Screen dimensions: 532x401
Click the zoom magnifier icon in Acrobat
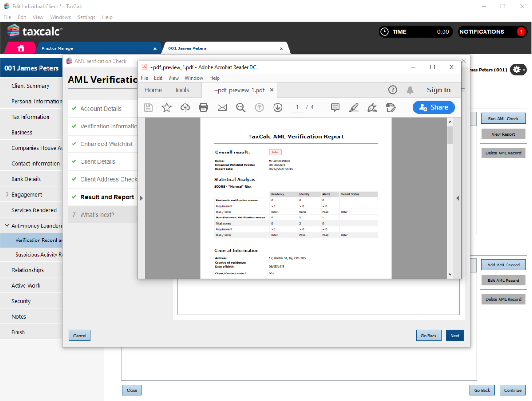click(241, 107)
